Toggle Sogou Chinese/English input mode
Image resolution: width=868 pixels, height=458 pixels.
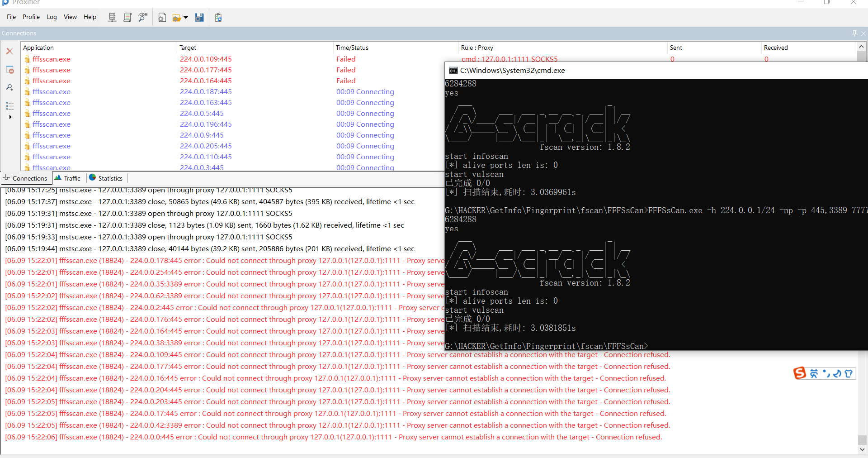pyautogui.click(x=814, y=373)
